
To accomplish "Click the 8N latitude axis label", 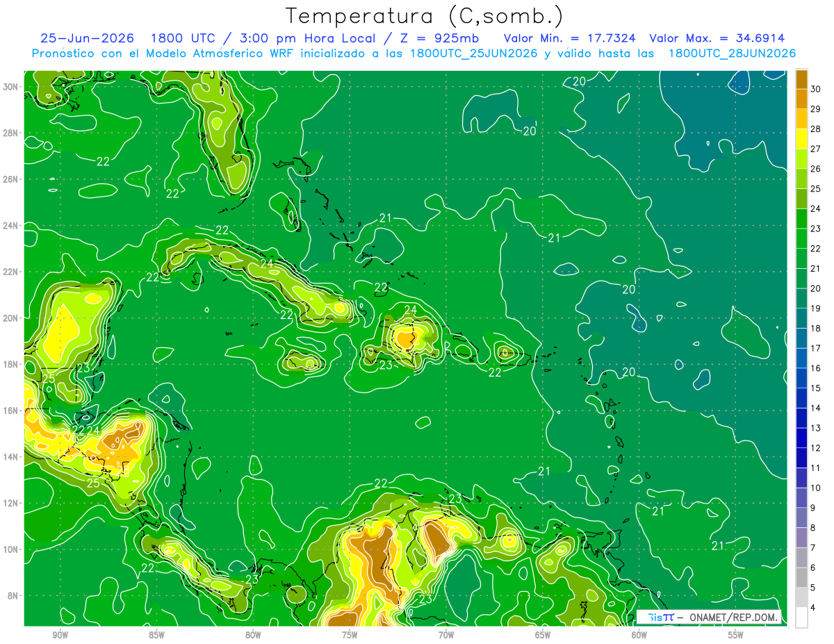I will point(14,595).
